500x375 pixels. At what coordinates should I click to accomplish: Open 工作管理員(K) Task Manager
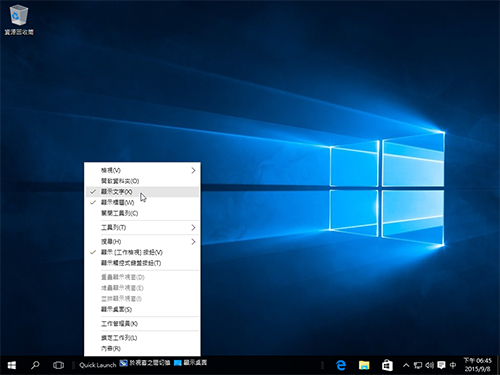[142, 324]
